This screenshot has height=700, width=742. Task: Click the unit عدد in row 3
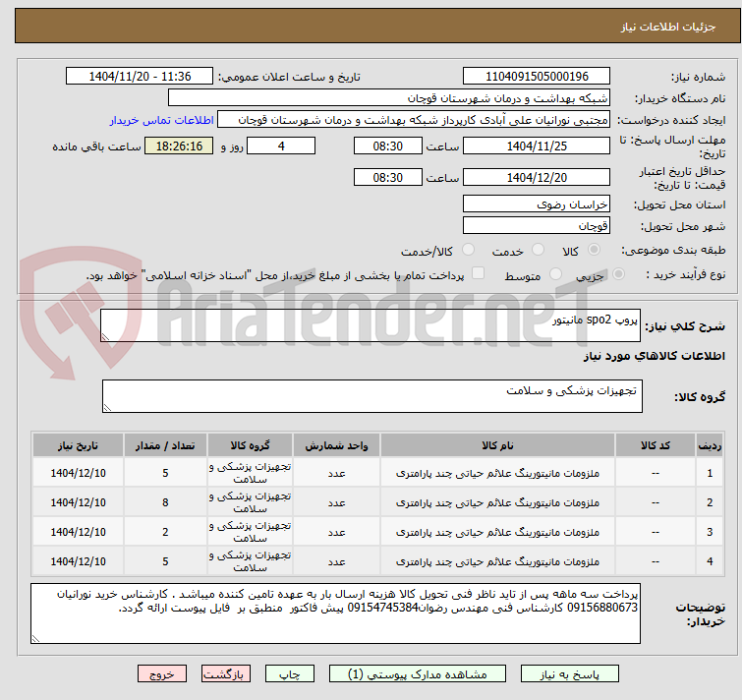click(x=336, y=532)
